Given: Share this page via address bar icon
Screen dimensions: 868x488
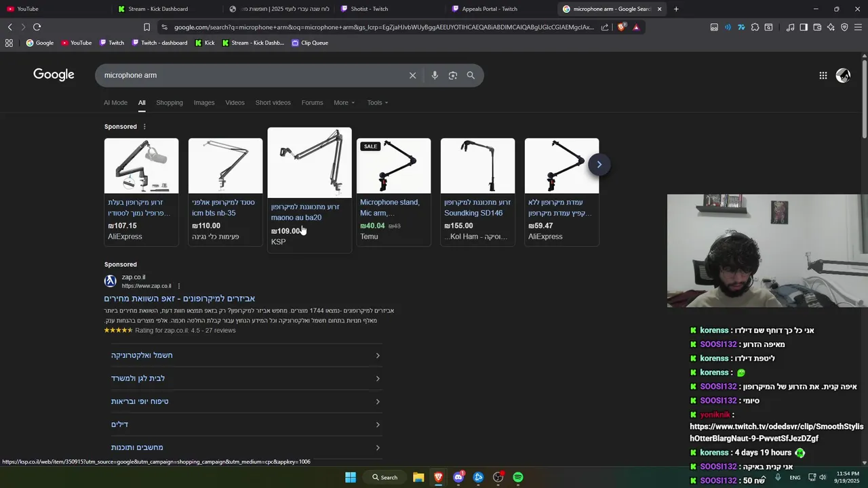Looking at the screenshot, I should (x=605, y=27).
